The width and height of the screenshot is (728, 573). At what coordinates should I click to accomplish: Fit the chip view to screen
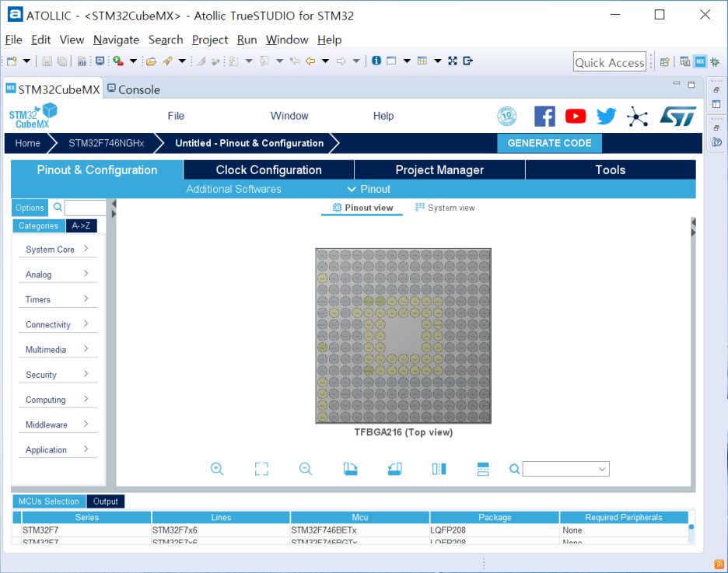pos(261,469)
